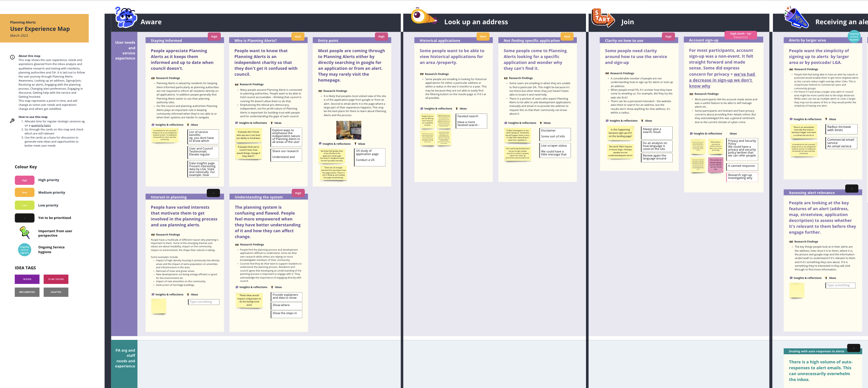This screenshot has height=388, width=868.
Task: Select the 'Always give a search result' idea box
Action: pos(657,133)
